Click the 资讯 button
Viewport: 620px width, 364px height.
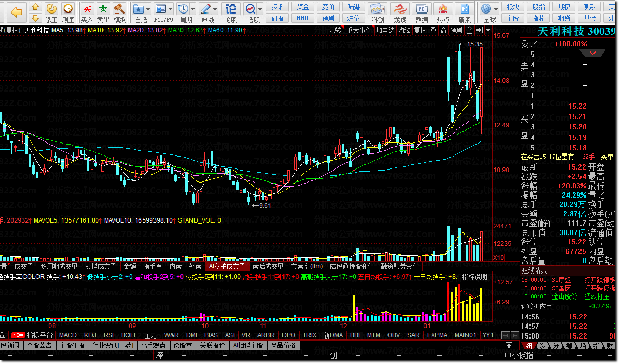coord(278,7)
